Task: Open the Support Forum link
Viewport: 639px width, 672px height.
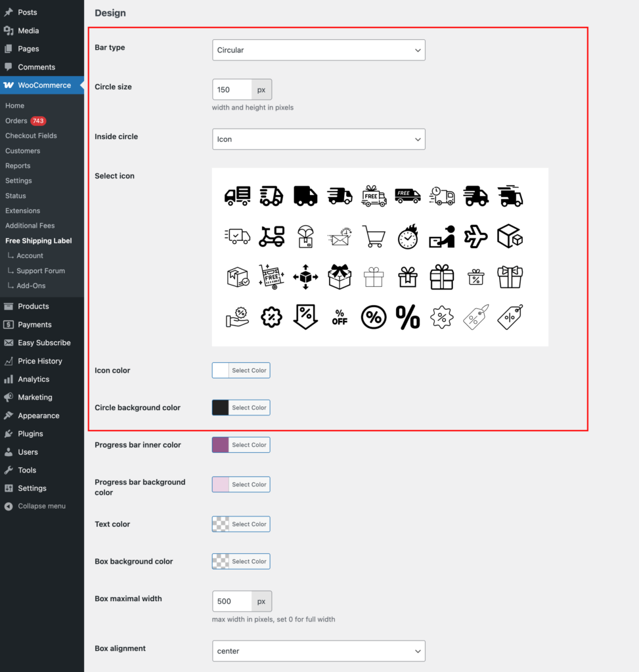Action: tap(41, 271)
